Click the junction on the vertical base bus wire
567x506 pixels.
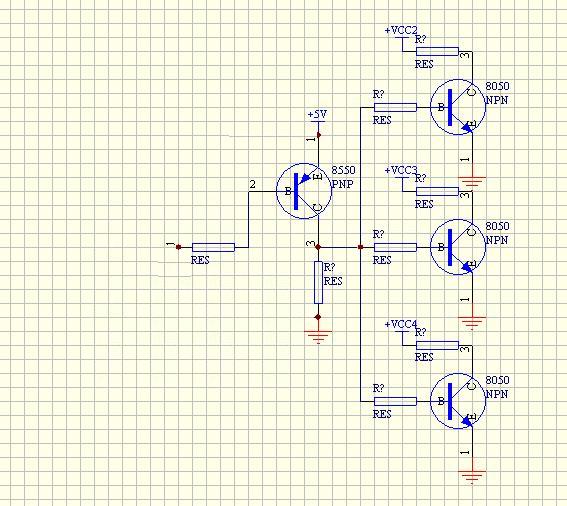pyautogui.click(x=360, y=247)
